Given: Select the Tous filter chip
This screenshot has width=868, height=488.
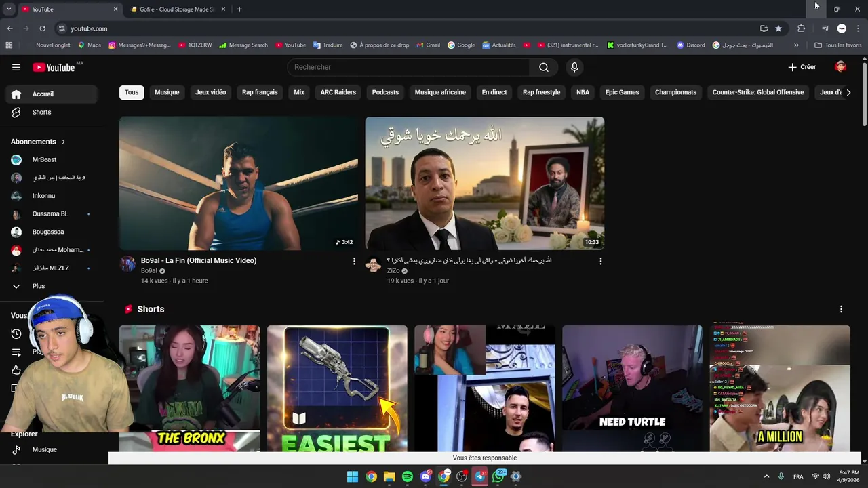Looking at the screenshot, I should [132, 92].
